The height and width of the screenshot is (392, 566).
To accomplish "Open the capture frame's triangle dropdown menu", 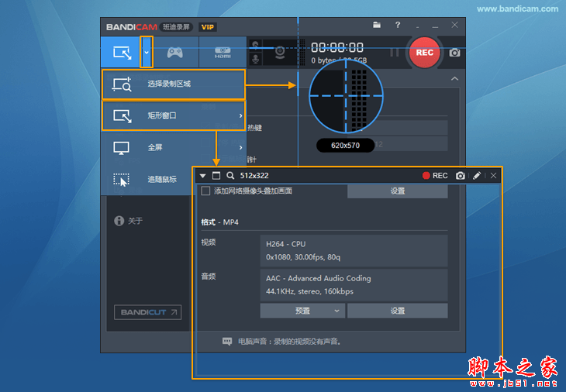I will coord(203,176).
